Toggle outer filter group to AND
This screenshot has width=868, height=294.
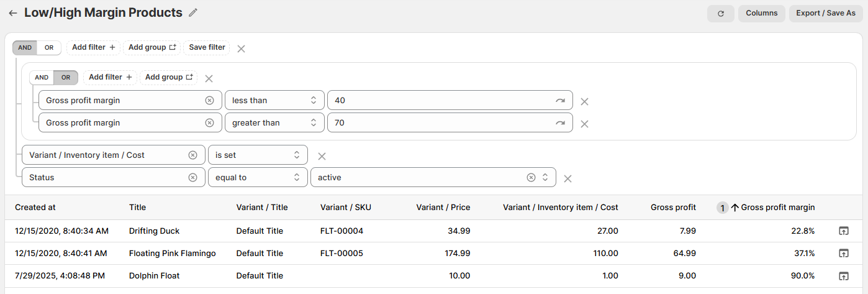coord(25,48)
